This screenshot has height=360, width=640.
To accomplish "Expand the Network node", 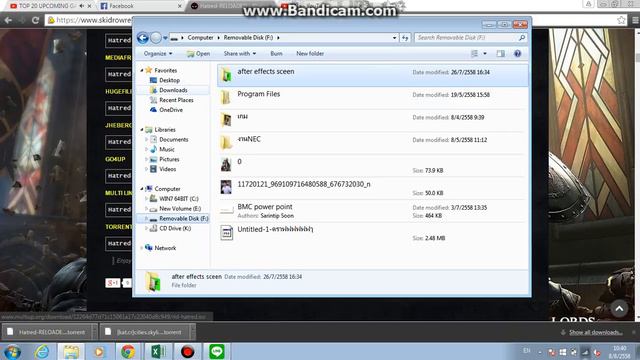I will [x=142, y=248].
